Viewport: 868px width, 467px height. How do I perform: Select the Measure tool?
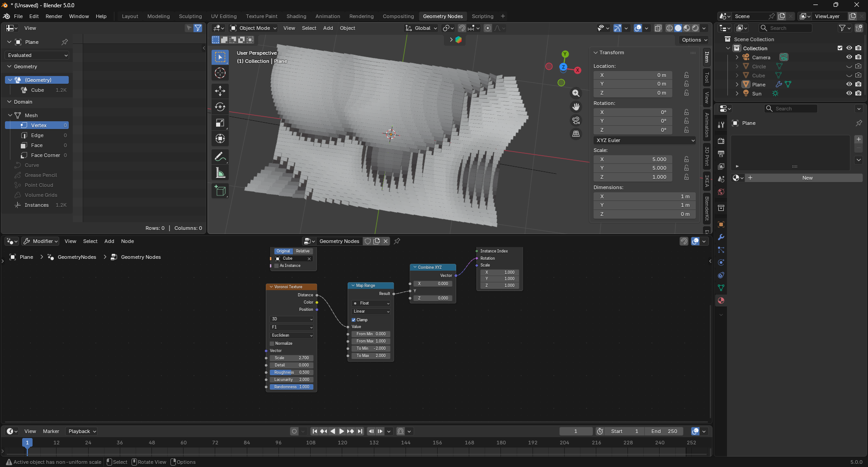click(220, 173)
